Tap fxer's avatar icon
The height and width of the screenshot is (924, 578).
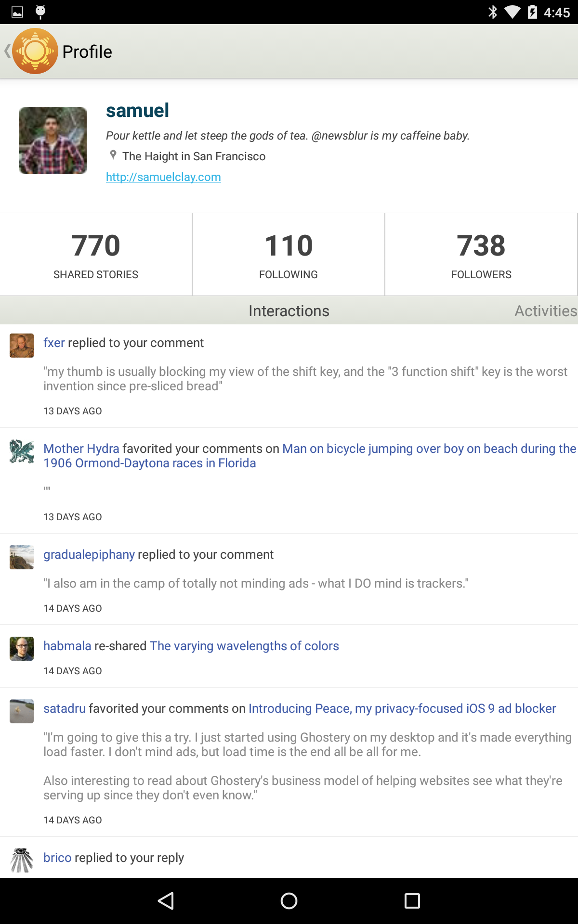coord(22,346)
